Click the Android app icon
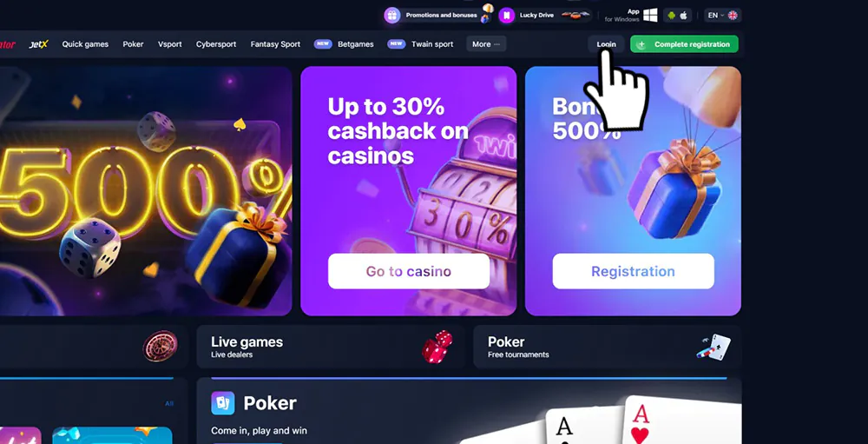This screenshot has height=444, width=868. [x=672, y=16]
